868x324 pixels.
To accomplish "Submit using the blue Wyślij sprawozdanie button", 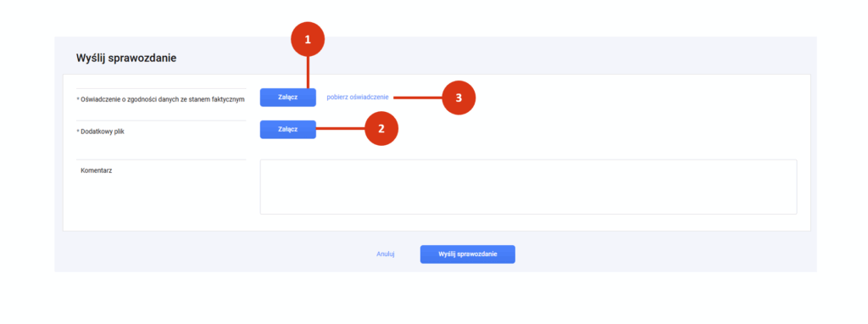I will coord(468,254).
